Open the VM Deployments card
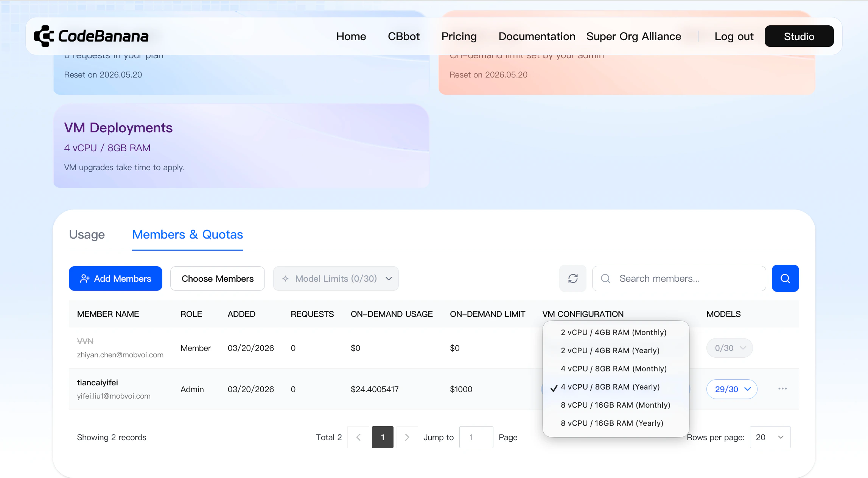Viewport: 868px width, 478px height. 241,146
